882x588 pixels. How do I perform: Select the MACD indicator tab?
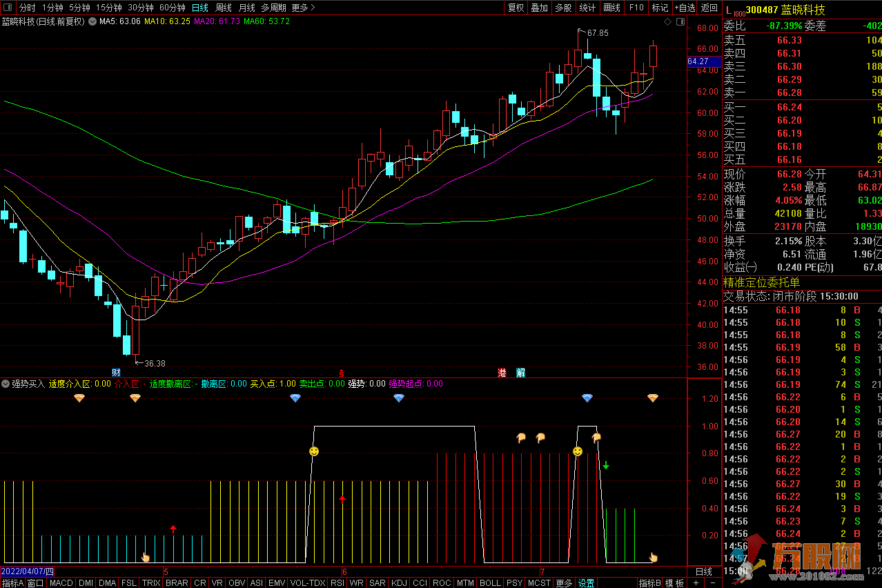tap(61, 583)
